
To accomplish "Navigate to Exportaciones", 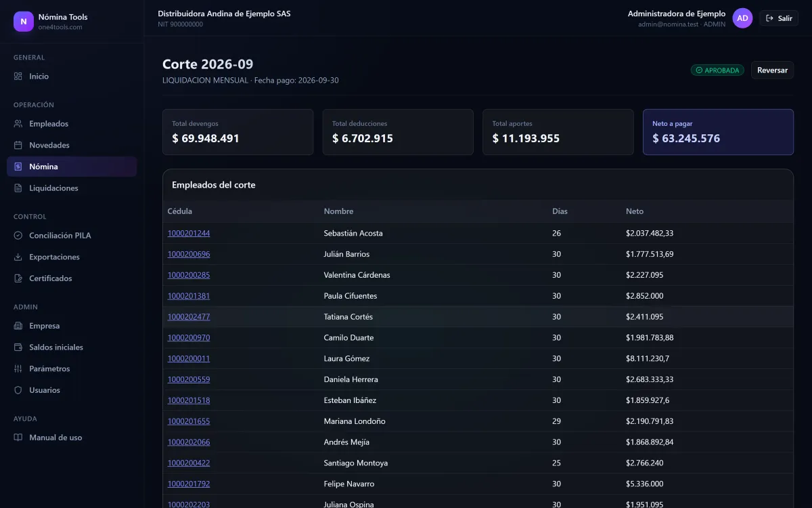I will [x=72, y=257].
